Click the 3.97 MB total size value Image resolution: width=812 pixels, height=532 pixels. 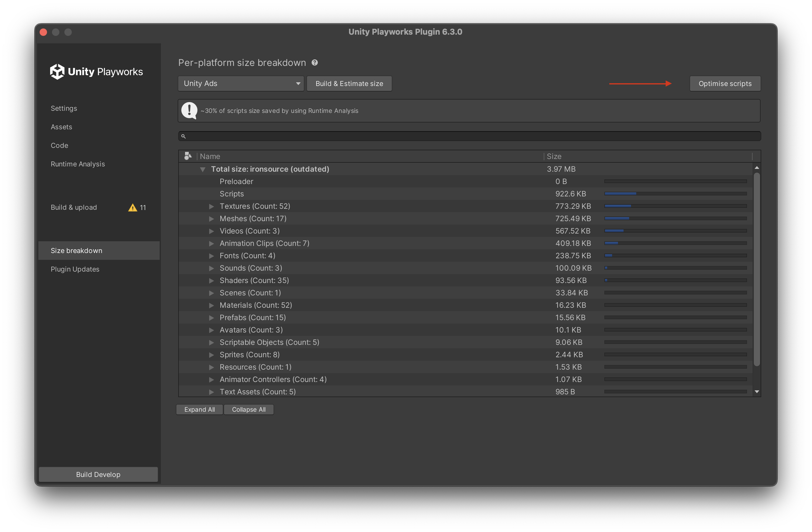pos(561,169)
